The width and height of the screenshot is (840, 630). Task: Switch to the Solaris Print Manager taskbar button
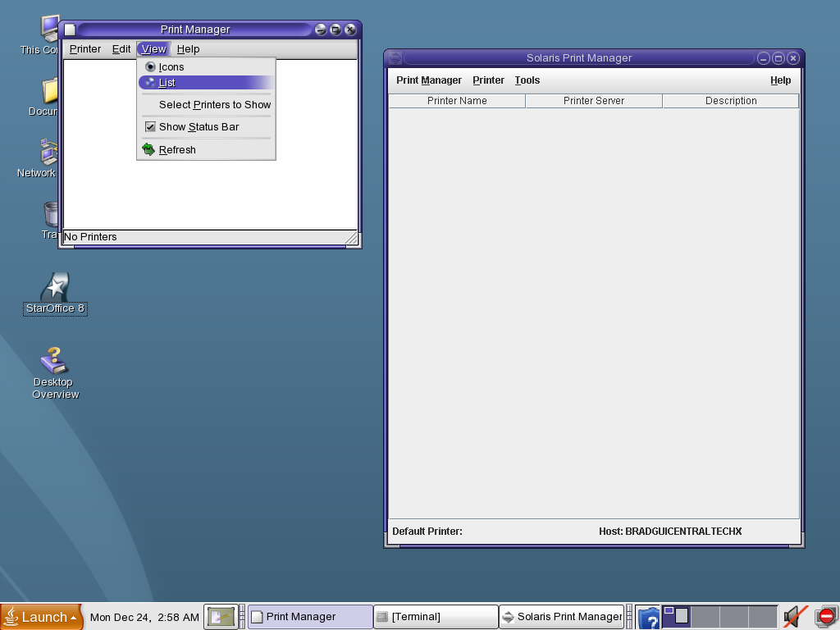[x=561, y=617]
